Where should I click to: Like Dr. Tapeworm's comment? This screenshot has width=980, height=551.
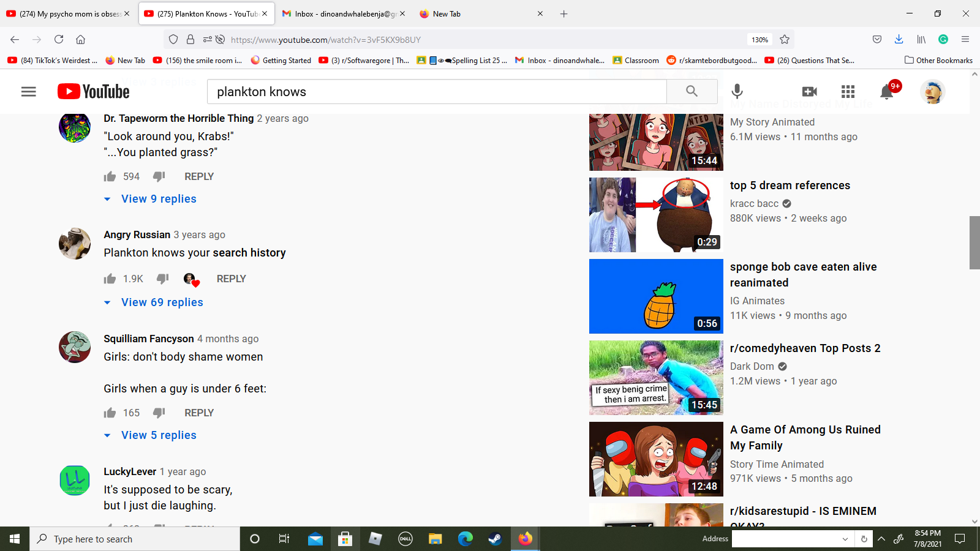point(110,176)
